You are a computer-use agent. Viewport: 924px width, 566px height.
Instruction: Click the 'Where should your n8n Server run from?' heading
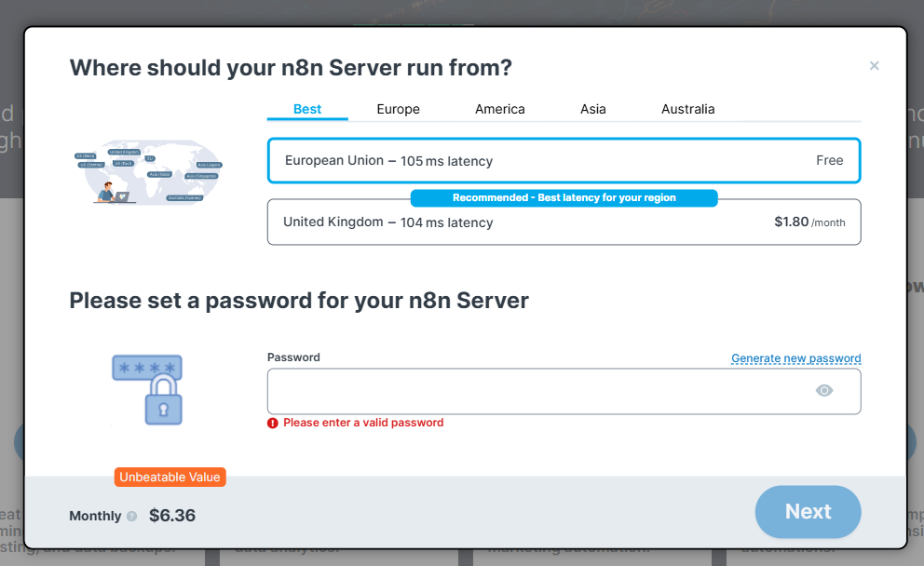(x=291, y=68)
